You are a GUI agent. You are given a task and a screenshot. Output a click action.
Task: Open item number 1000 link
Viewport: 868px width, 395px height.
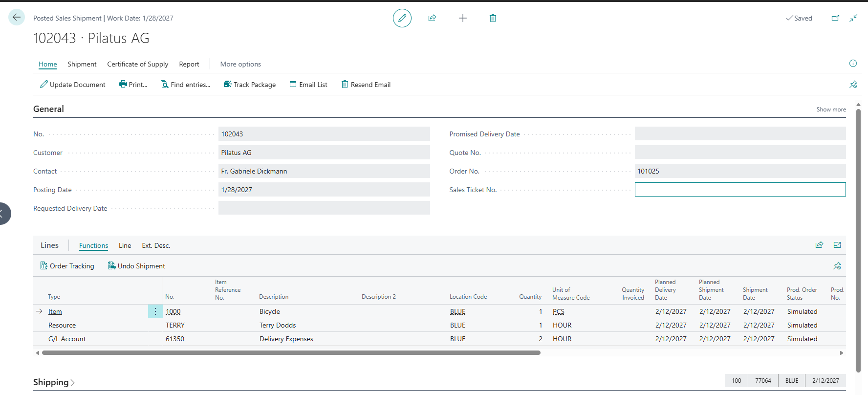point(173,311)
